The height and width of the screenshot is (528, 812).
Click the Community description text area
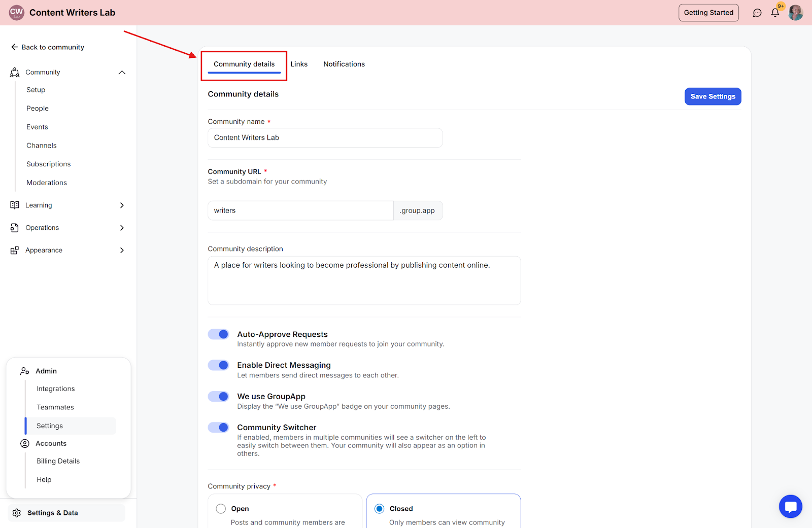click(x=364, y=280)
